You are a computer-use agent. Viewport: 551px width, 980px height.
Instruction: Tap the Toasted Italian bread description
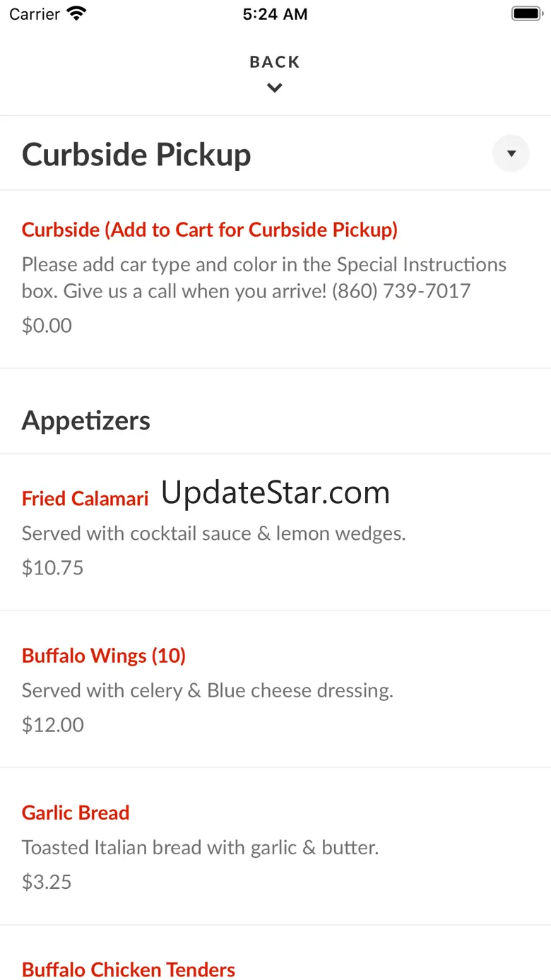(x=200, y=847)
